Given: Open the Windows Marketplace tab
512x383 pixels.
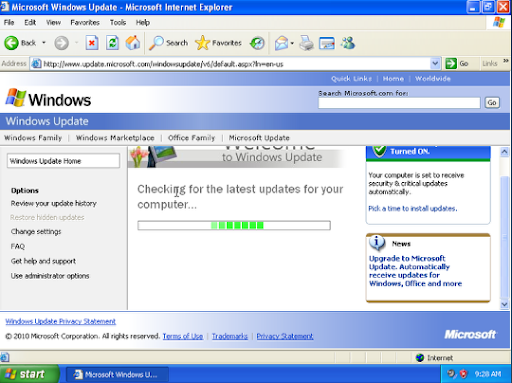Looking at the screenshot, I should [x=115, y=138].
